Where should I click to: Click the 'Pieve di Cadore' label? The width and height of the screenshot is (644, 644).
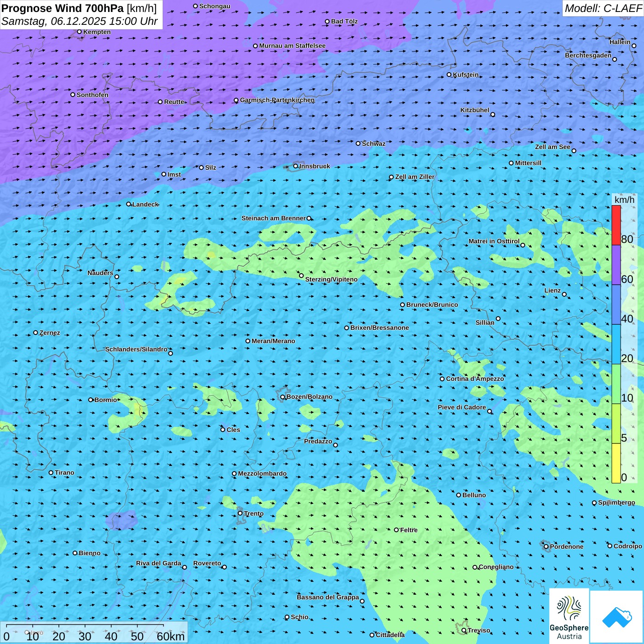462,407
